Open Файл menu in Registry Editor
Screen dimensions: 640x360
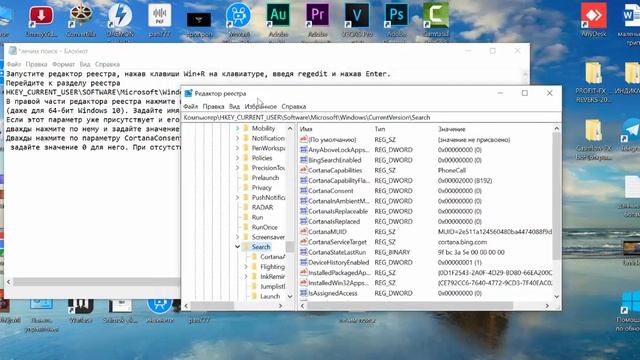click(x=190, y=107)
